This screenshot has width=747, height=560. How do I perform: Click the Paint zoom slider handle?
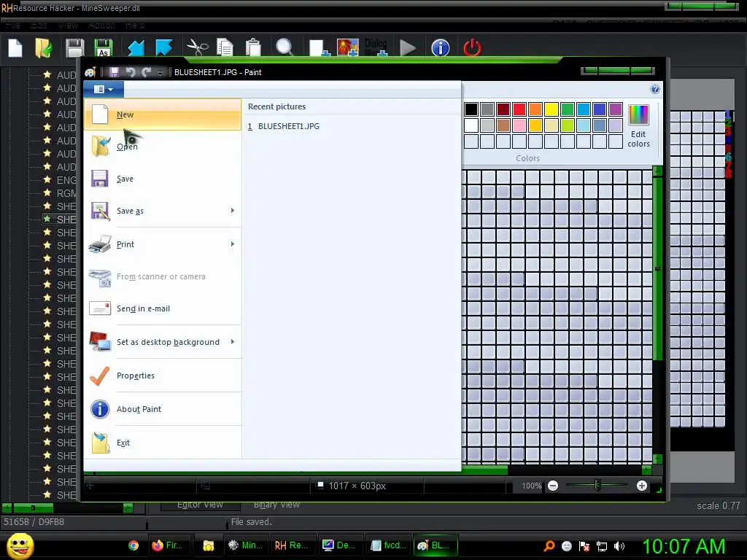pos(597,486)
